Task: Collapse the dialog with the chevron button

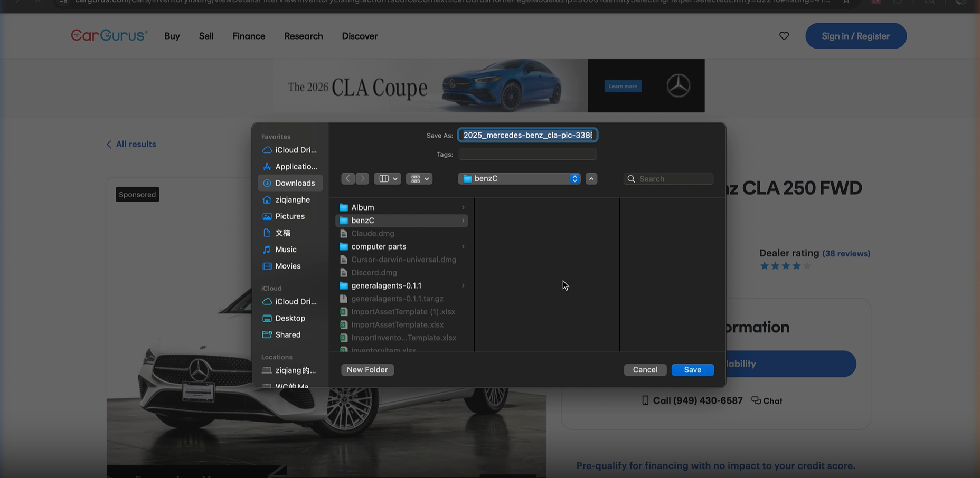Action: point(591,179)
